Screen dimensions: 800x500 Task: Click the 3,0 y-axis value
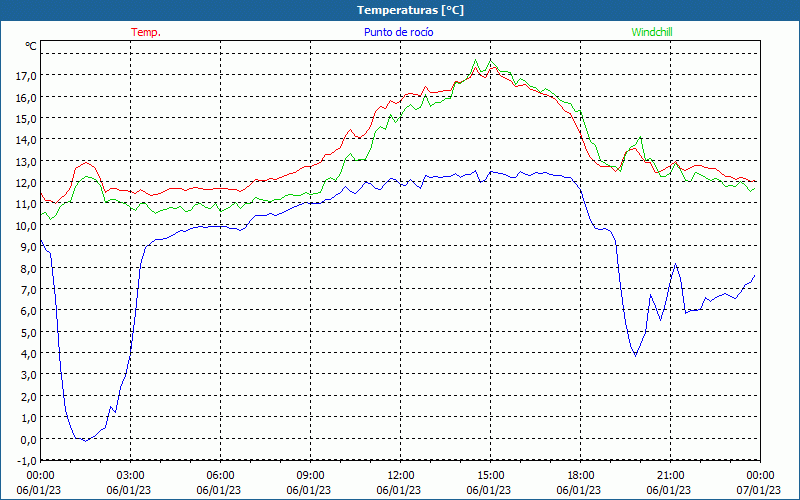pos(29,375)
